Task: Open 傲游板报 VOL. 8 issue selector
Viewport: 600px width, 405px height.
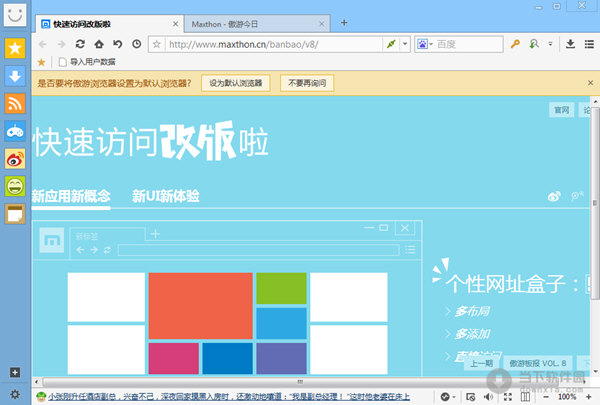Action: [537, 363]
